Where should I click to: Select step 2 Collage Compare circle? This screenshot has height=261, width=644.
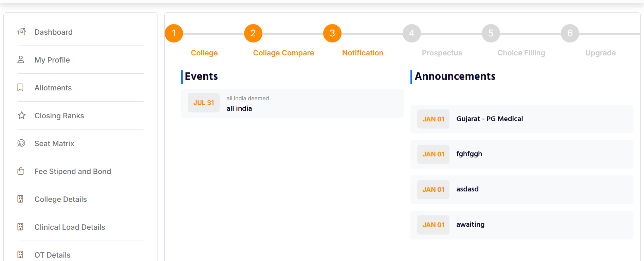click(253, 33)
